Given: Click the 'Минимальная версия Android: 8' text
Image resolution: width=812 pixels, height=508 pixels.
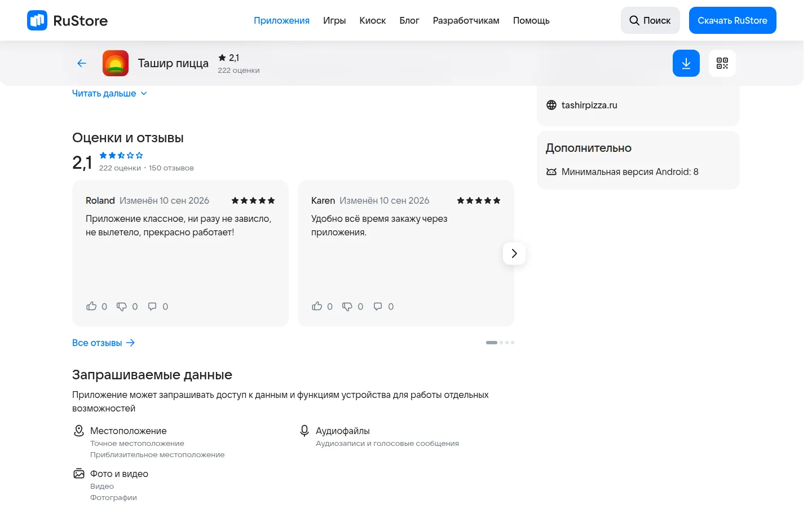Looking at the screenshot, I should [x=630, y=172].
